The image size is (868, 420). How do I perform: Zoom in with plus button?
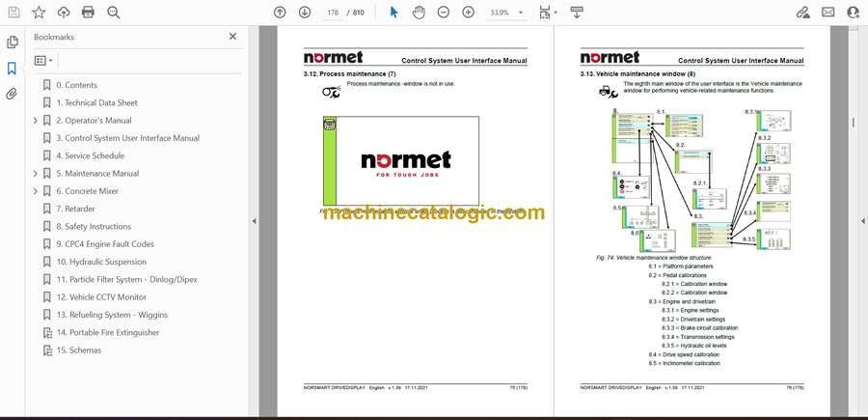coord(469,13)
